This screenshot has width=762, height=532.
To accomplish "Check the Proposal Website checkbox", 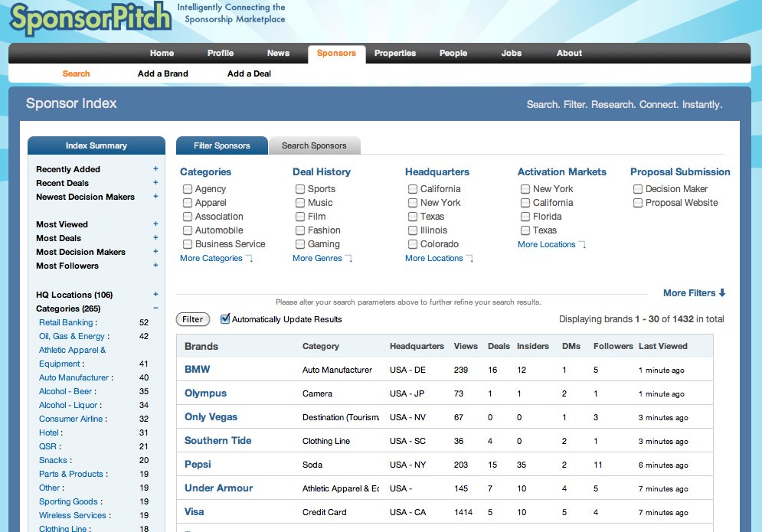I will coord(638,203).
